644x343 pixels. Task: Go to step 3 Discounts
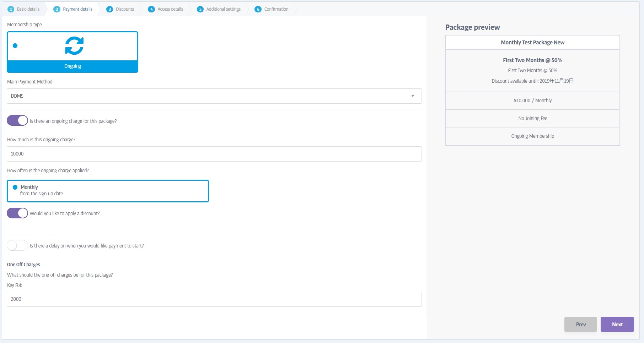coord(120,9)
